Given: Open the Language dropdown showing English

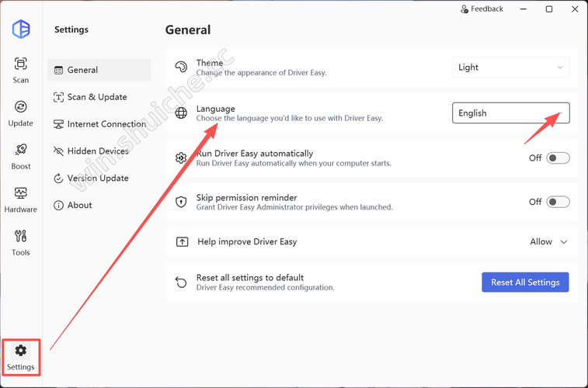Looking at the screenshot, I should [510, 113].
